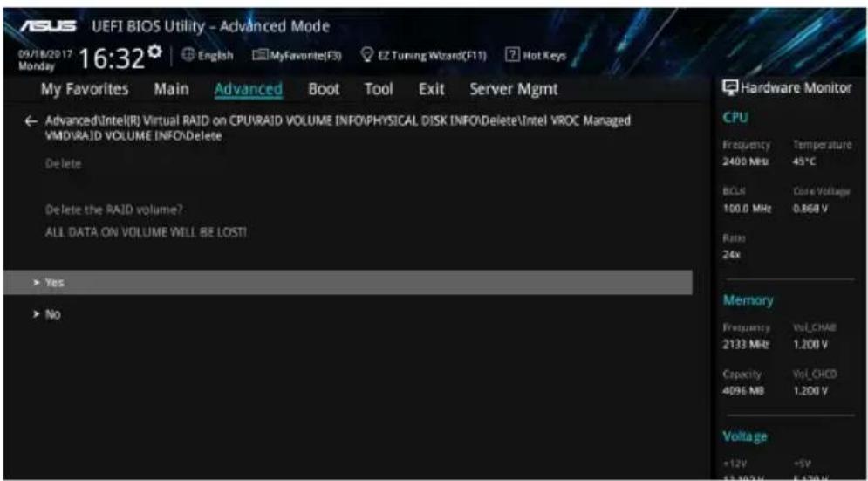This screenshot has width=868, height=481.
Task: Click 'Delete the RAID volume?' text
Action: pyautogui.click(x=114, y=210)
